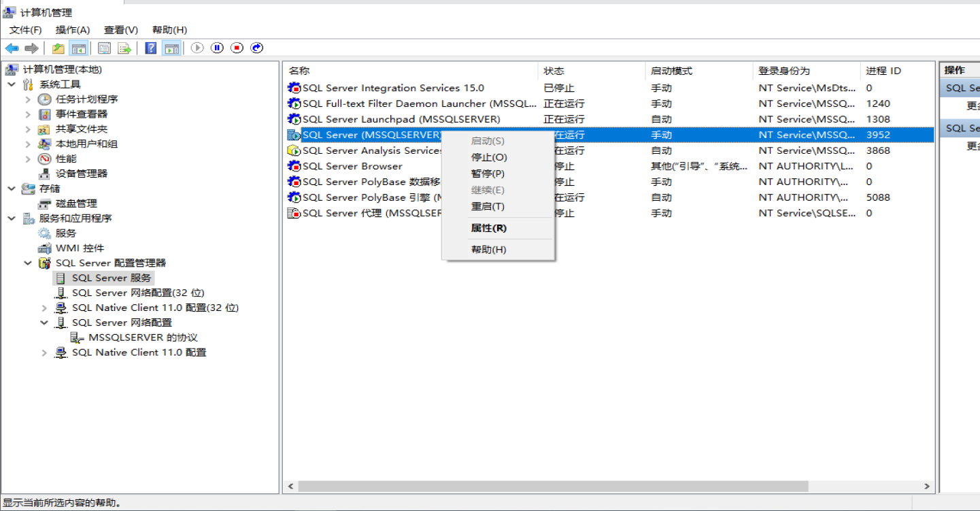Expand the 任务计划程序 tree node
Viewport: 980px width, 511px height.
point(28,99)
